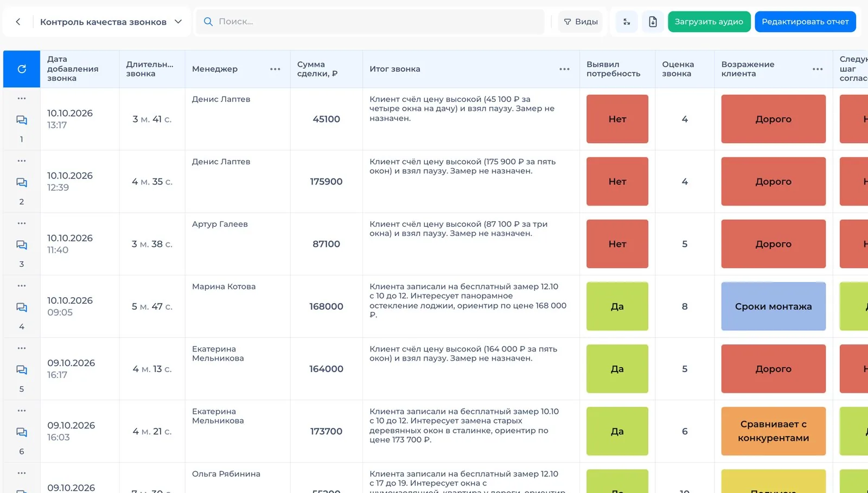Open chat icon for row 4
This screenshot has height=493, width=868.
click(22, 307)
